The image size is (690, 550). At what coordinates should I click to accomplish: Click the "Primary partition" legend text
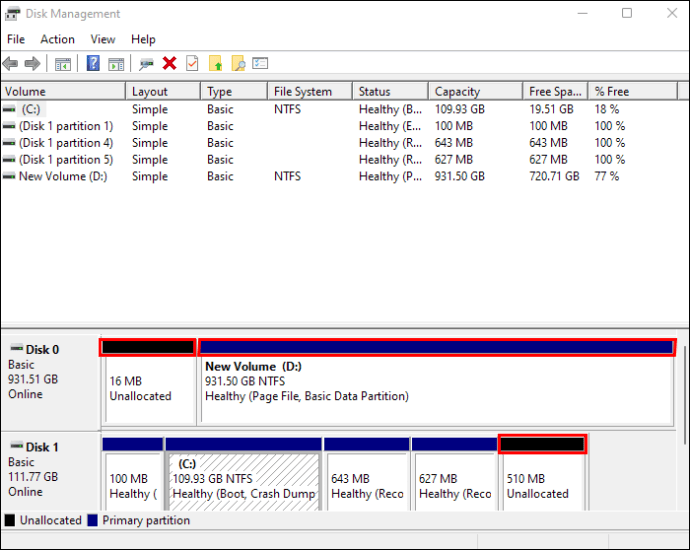(146, 520)
